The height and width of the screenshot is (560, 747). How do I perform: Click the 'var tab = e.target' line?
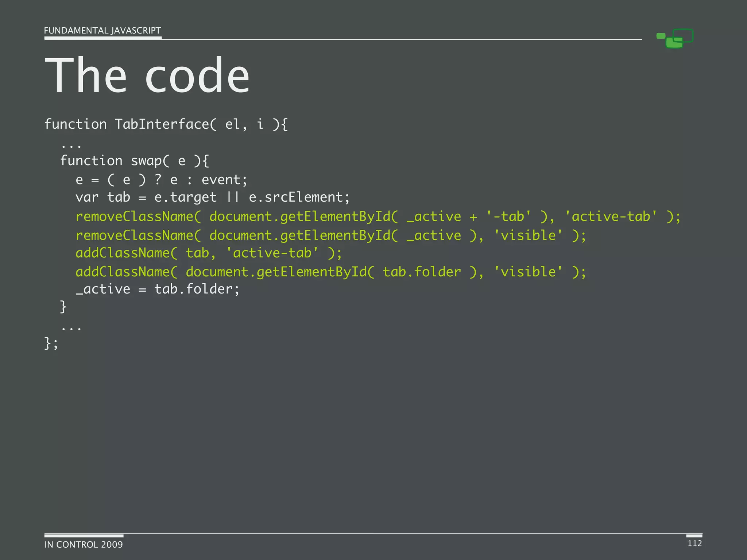[x=146, y=197]
